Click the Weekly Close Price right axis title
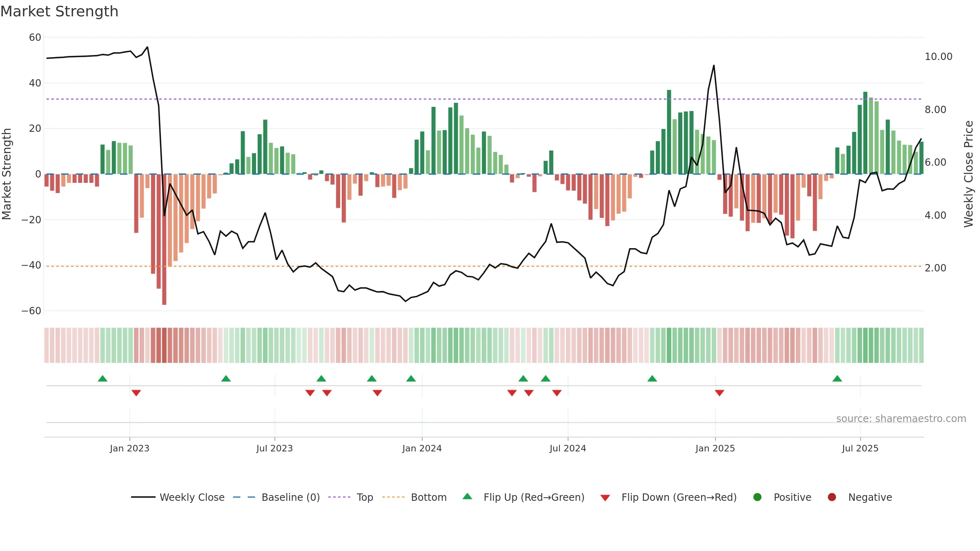The image size is (980, 551). (969, 174)
